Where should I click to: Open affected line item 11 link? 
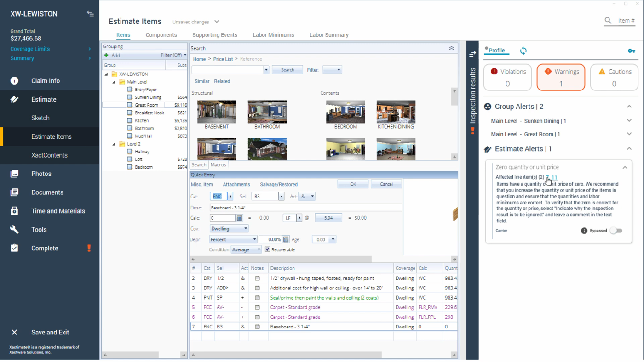[554, 177]
